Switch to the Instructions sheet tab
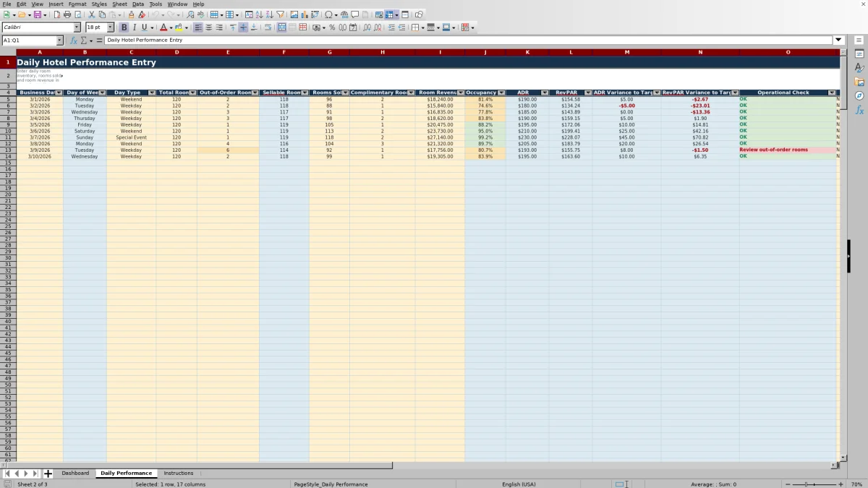This screenshot has width=868, height=488. (179, 473)
